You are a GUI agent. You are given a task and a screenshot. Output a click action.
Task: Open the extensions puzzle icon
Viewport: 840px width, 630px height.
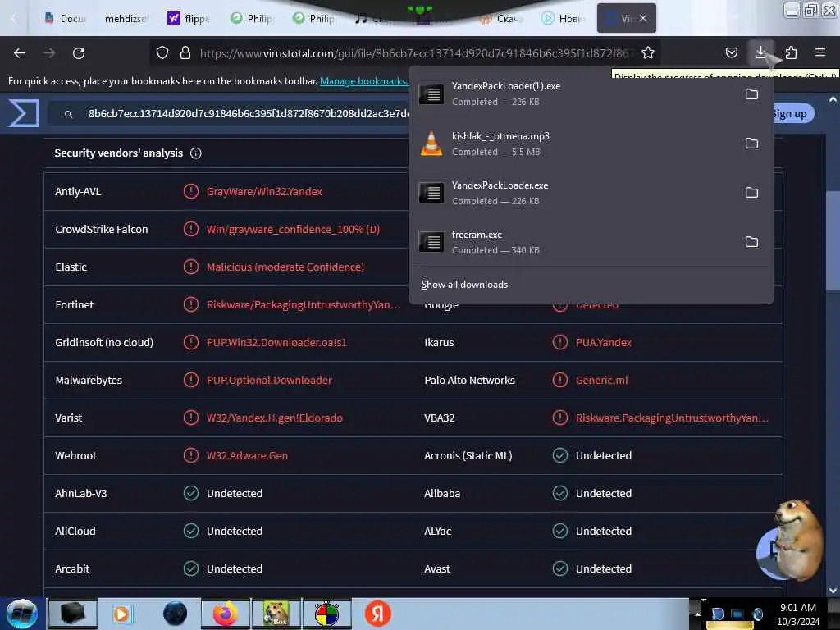[x=791, y=52]
